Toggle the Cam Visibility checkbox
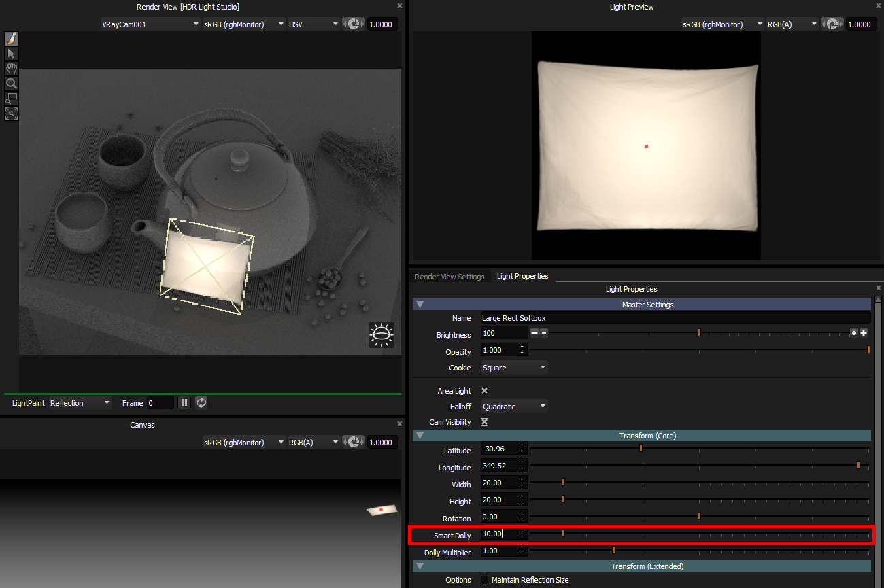 [485, 422]
